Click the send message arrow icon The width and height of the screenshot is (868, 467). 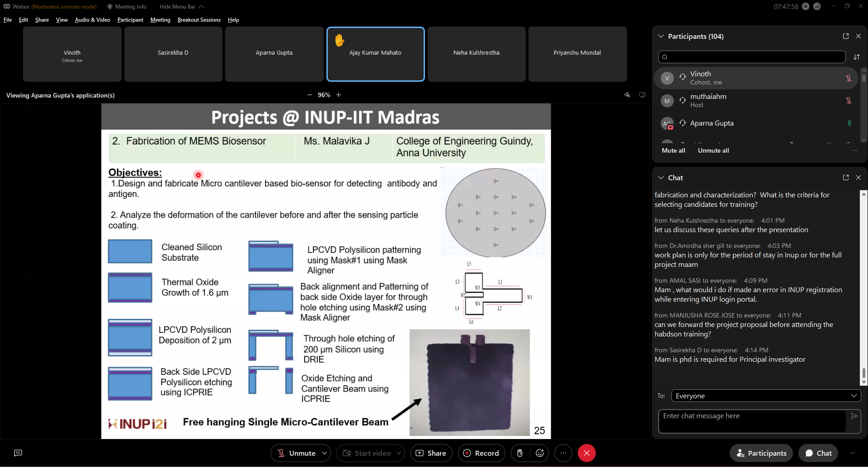pos(854,416)
